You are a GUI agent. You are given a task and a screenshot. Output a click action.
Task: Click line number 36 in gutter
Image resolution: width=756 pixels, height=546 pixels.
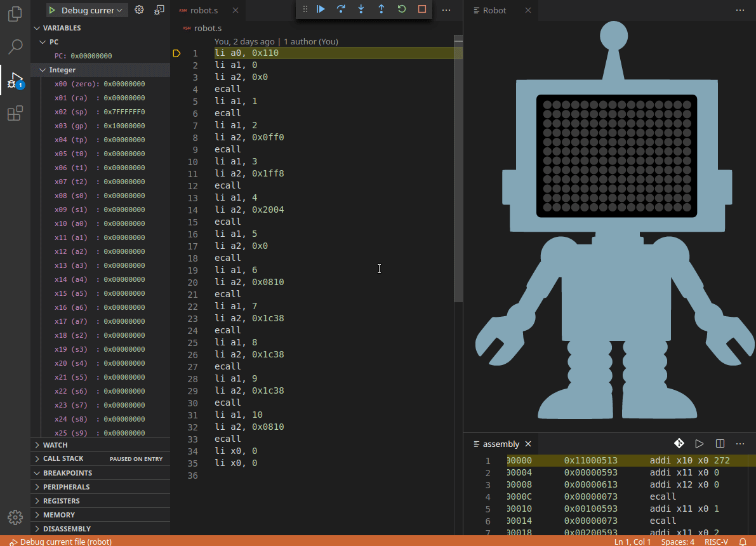pyautogui.click(x=192, y=476)
